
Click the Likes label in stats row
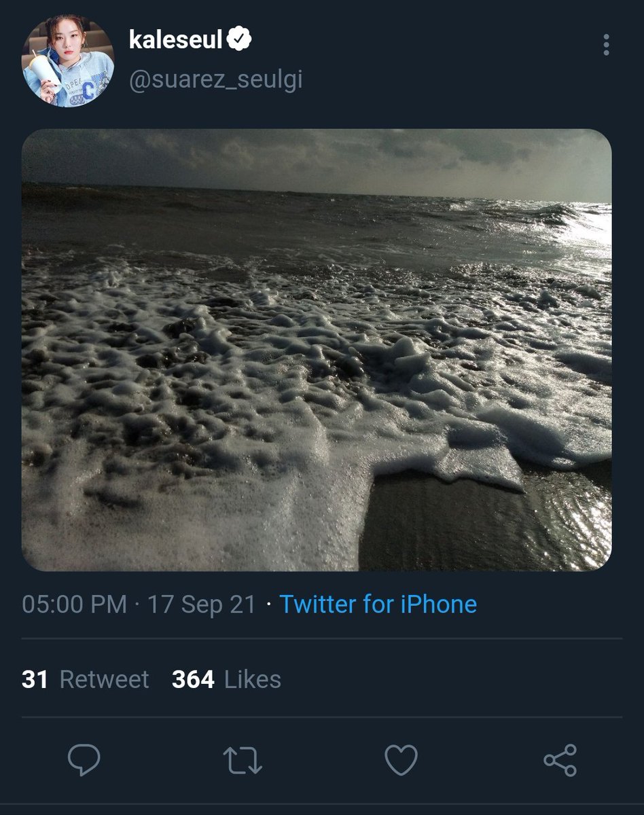[x=253, y=679]
